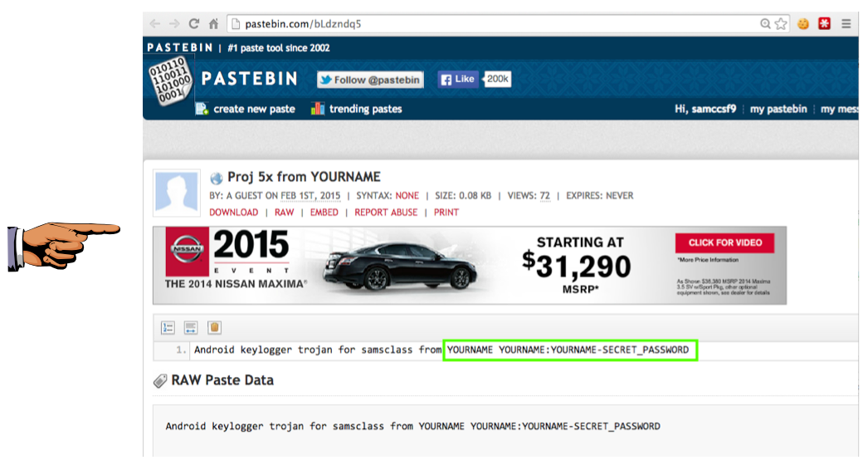
Task: Open my pastebin
Action: [x=778, y=109]
